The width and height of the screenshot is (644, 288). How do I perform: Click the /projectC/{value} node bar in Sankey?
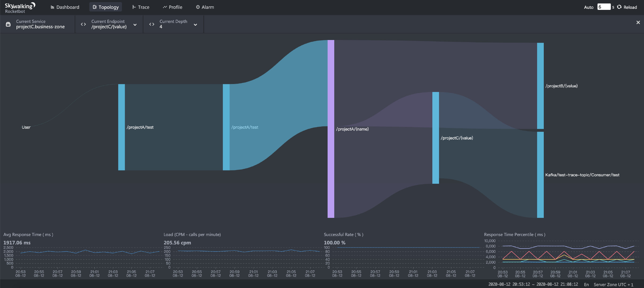pyautogui.click(x=435, y=138)
